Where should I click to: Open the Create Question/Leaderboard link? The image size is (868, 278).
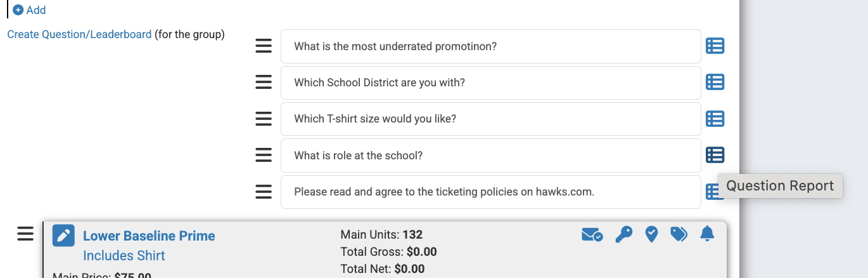pyautogui.click(x=79, y=34)
